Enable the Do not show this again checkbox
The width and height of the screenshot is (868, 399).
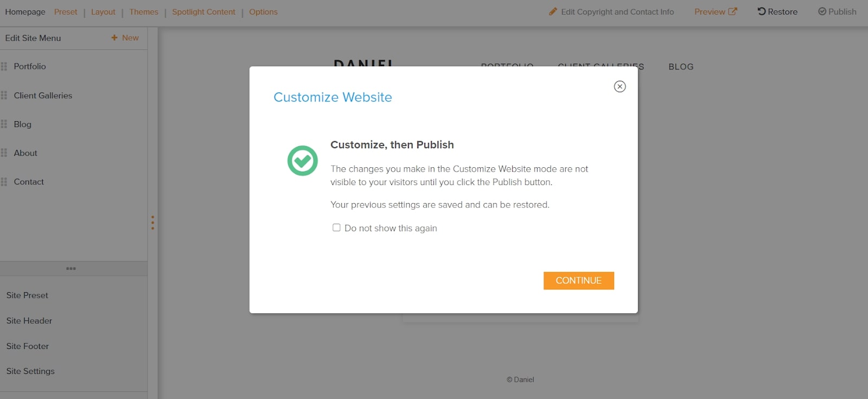[x=336, y=228]
